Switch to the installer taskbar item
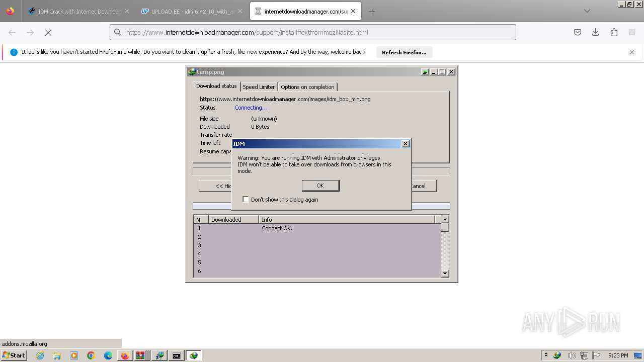The width and height of the screenshot is (644, 362). point(159,355)
